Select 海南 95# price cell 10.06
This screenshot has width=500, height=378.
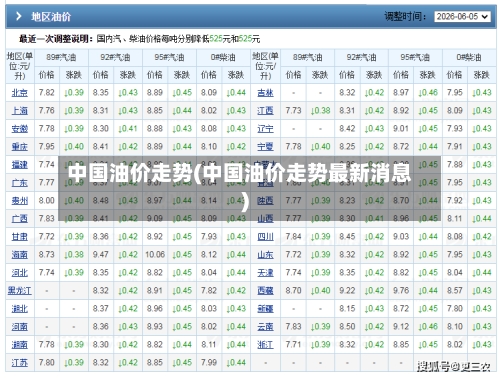click(155, 255)
